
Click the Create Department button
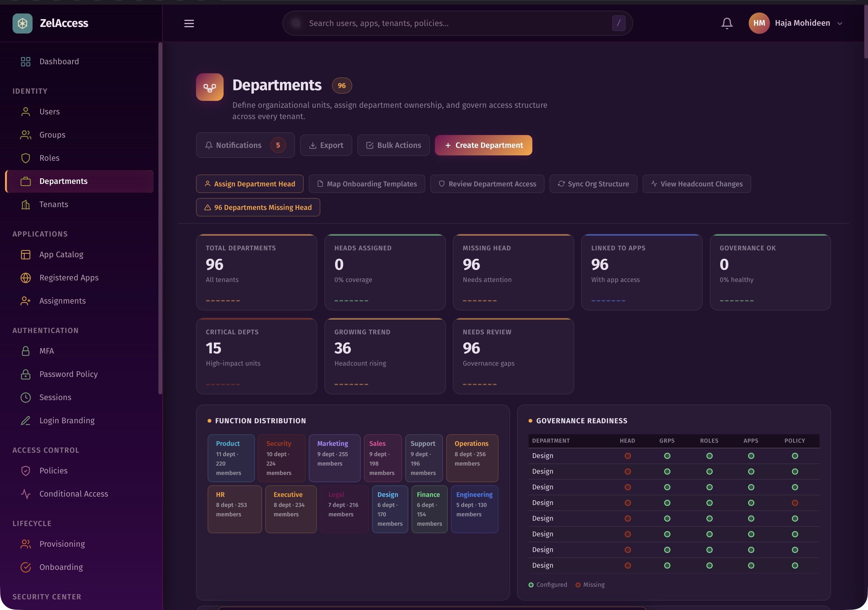coord(483,145)
